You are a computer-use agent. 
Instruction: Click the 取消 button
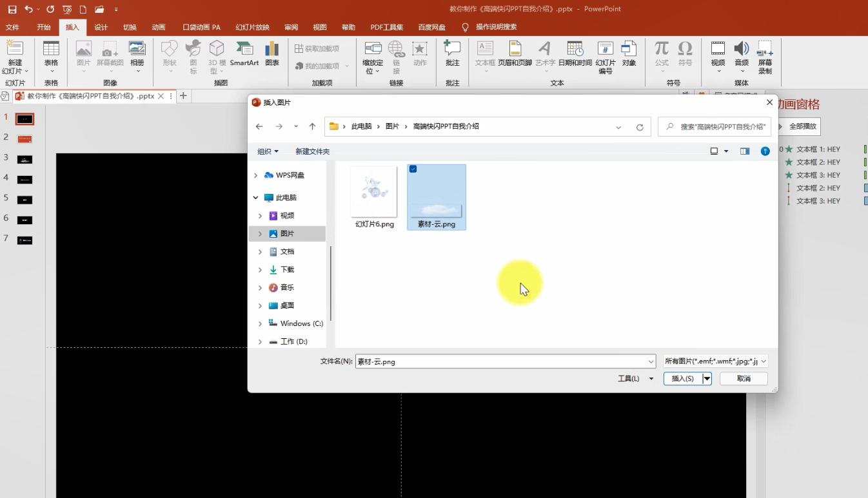pyautogui.click(x=744, y=379)
